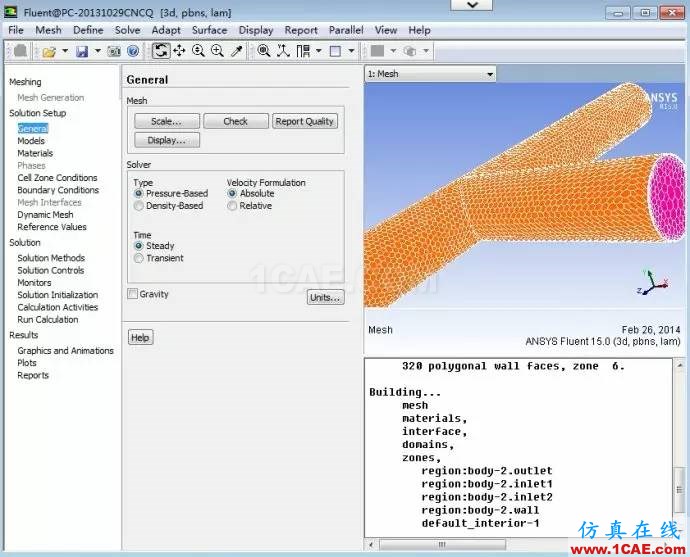Click the open file folder icon
The width and height of the screenshot is (690, 557).
49,51
